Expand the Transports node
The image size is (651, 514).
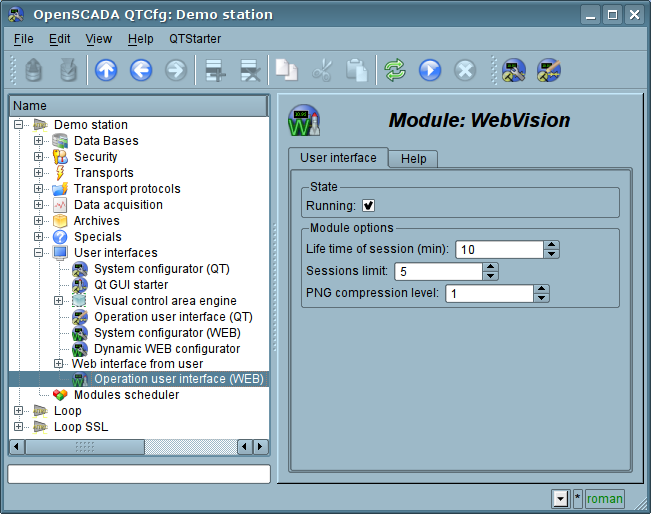(x=38, y=173)
